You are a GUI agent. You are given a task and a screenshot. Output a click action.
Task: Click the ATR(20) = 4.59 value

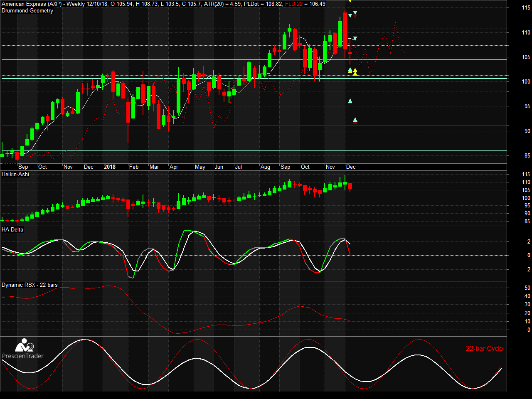point(222,4)
